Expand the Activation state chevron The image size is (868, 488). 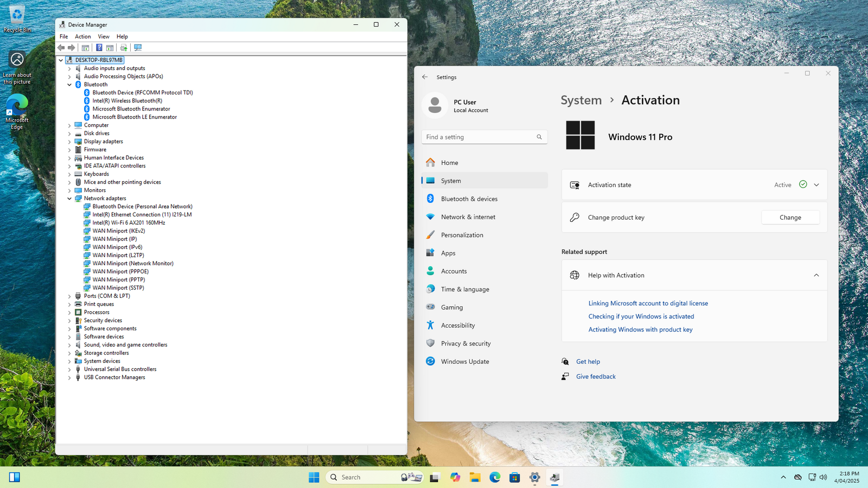[816, 185]
